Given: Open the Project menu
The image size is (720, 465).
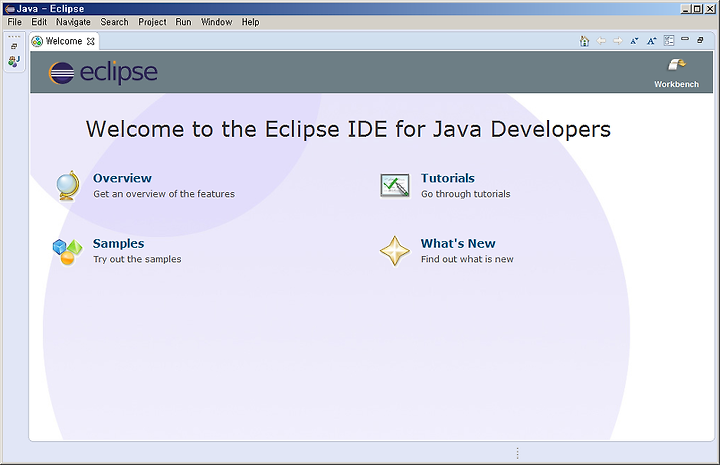Looking at the screenshot, I should [x=152, y=22].
